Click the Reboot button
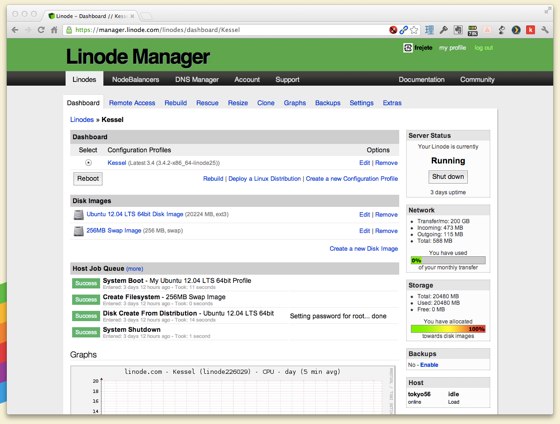 click(88, 179)
